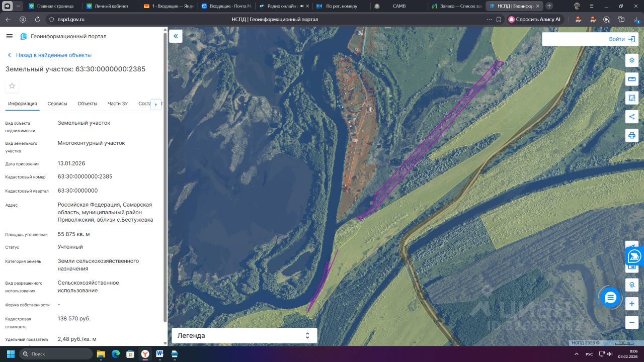Switch to the Информация tab
This screenshot has height=362, width=644.
(x=23, y=104)
